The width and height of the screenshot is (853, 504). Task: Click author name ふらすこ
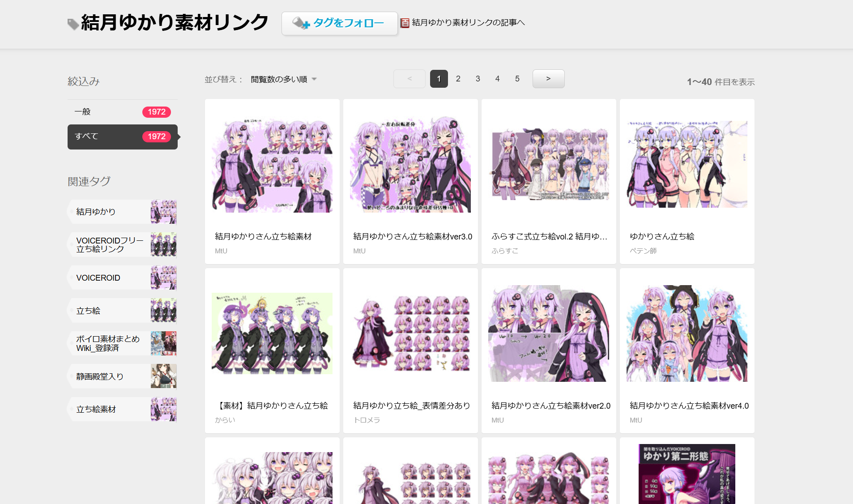505,251
